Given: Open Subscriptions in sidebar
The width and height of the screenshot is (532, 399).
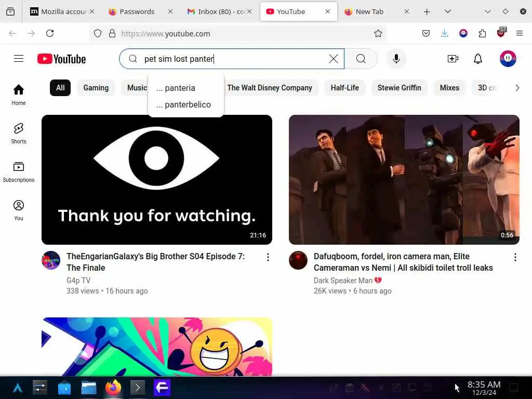Looking at the screenshot, I should [19, 172].
